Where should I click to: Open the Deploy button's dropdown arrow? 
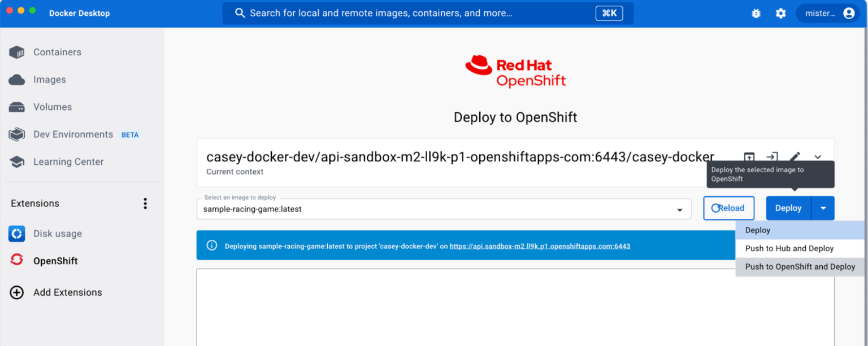[x=823, y=208]
